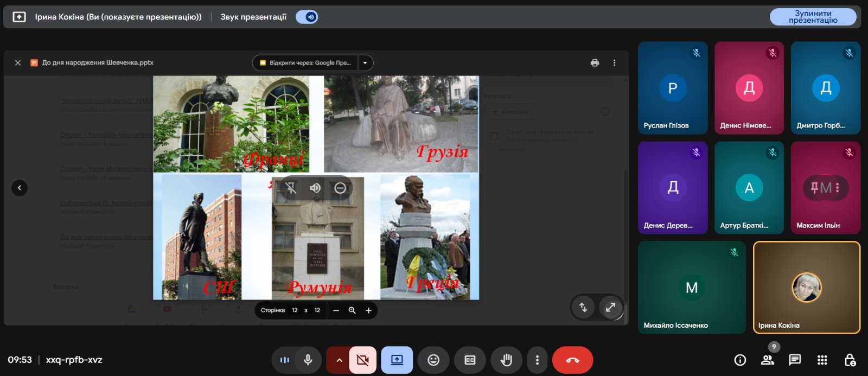
Task: Open file with Google Presentations button
Action: [x=305, y=63]
